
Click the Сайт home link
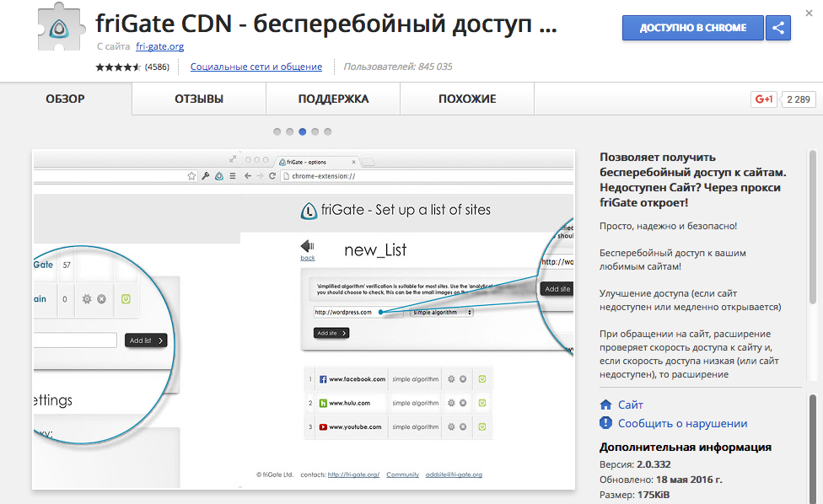point(630,405)
